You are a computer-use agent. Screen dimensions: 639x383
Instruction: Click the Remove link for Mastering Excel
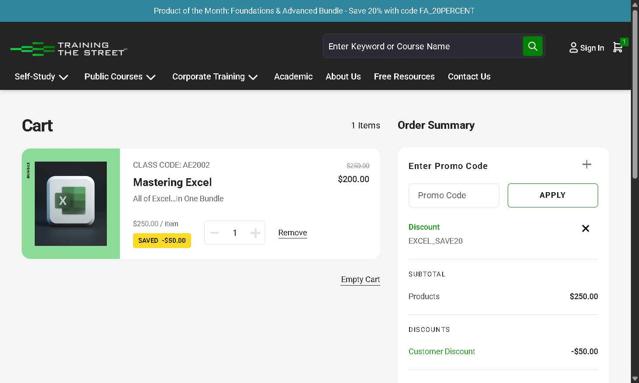click(293, 233)
